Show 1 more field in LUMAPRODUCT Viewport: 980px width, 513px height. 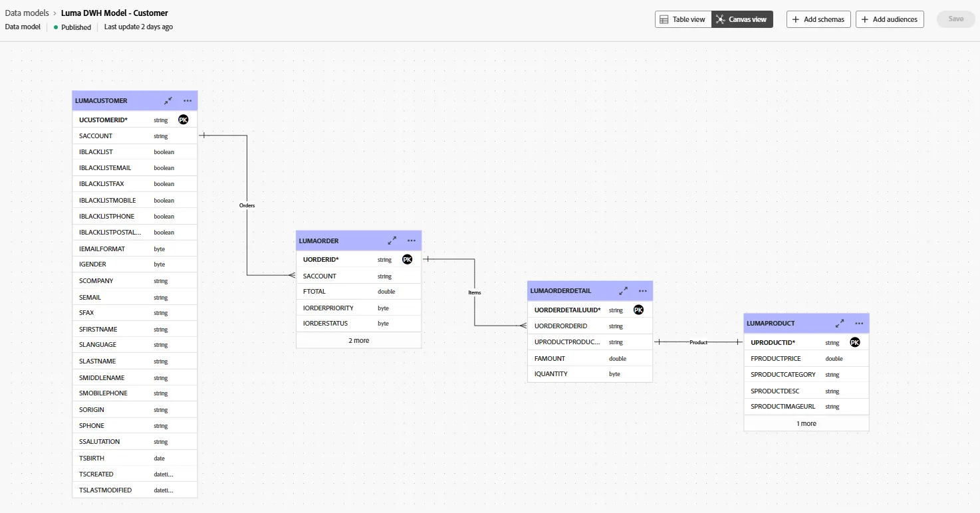point(806,423)
